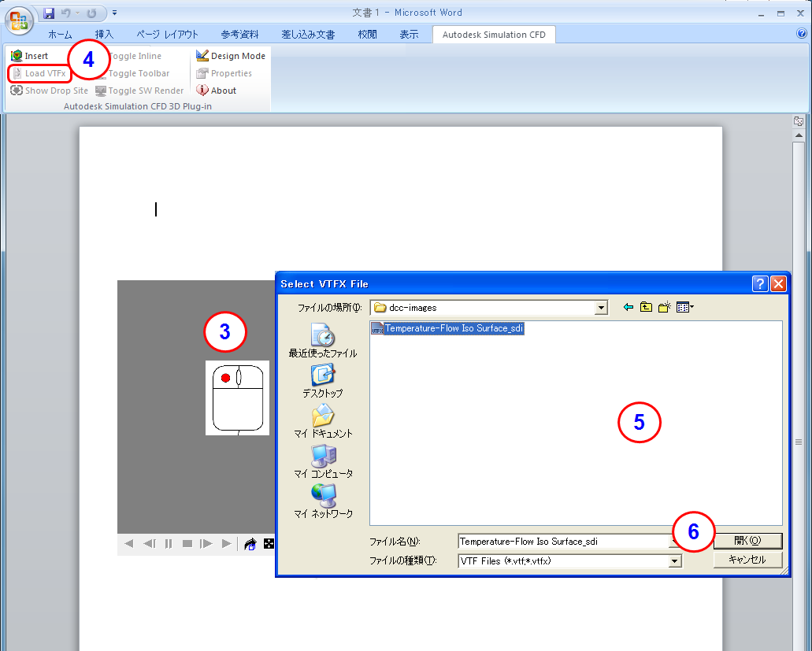This screenshot has width=812, height=651.
Task: Save document from quick access toolbar
Action: click(x=49, y=13)
